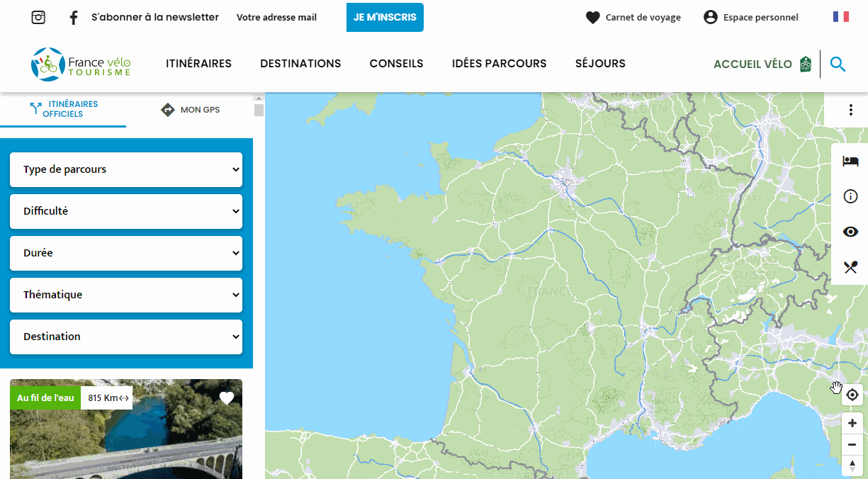Screen dimensions: 868x479
Task: Open the Destination filter dropdown
Action: [x=125, y=337]
